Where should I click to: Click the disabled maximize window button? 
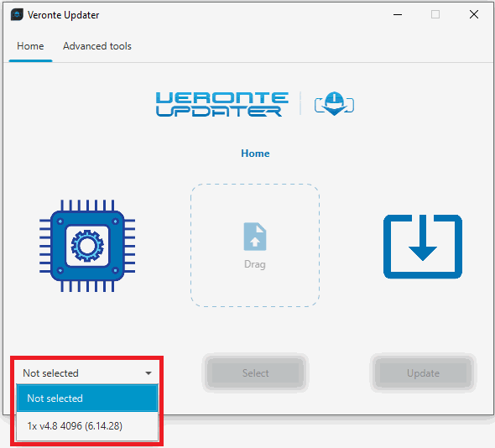(x=435, y=14)
